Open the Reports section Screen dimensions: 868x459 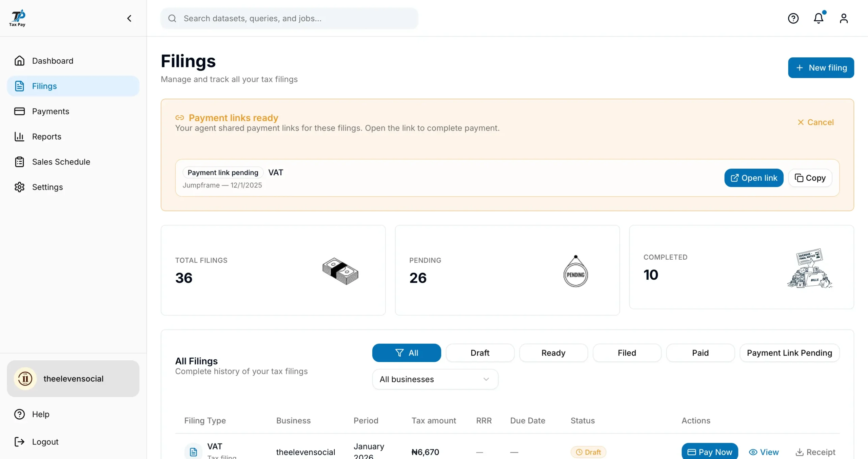tap(47, 137)
